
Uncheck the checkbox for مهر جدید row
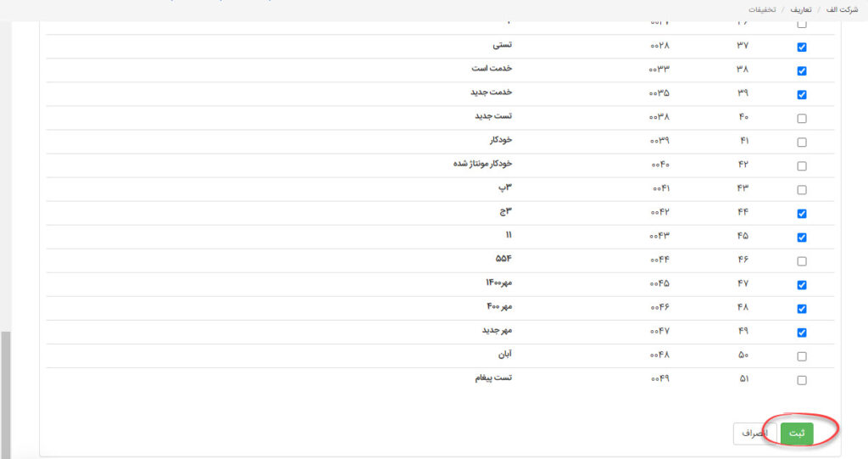click(802, 333)
